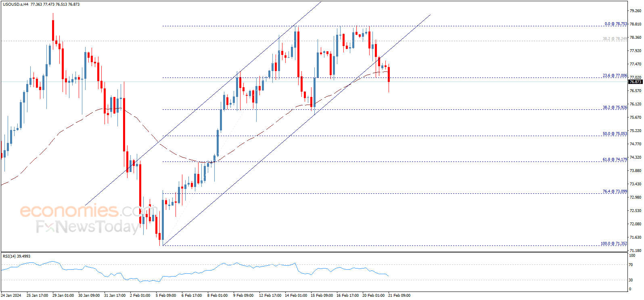The height and width of the screenshot is (300, 644).
Task: Click the 50.0 @ 75.053 retracement label
Action: coord(615,134)
